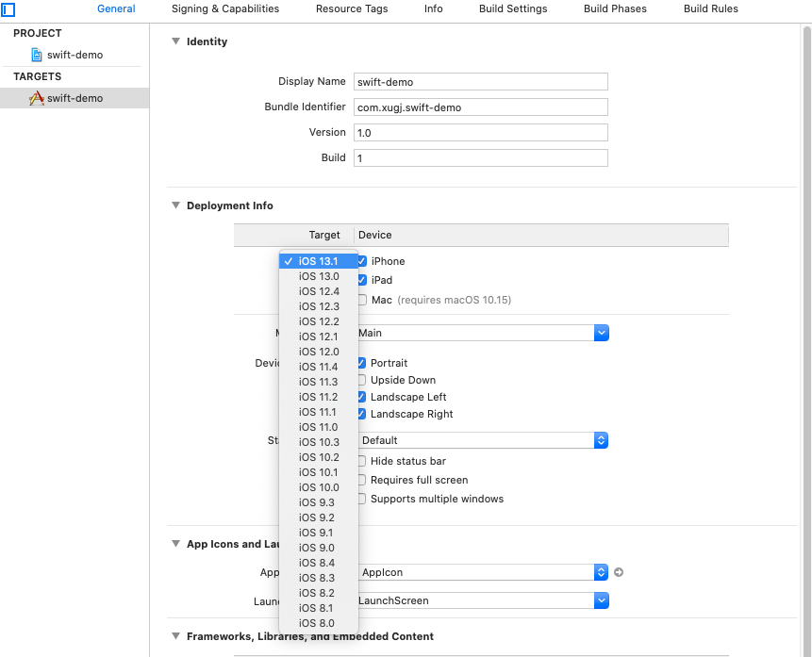The height and width of the screenshot is (657, 812).
Task: Open the Info tab
Action: click(434, 8)
